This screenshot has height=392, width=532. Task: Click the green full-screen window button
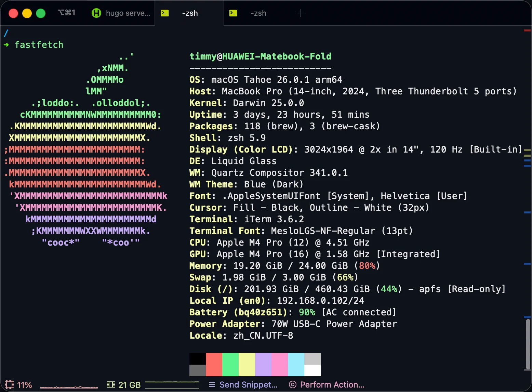(x=41, y=13)
